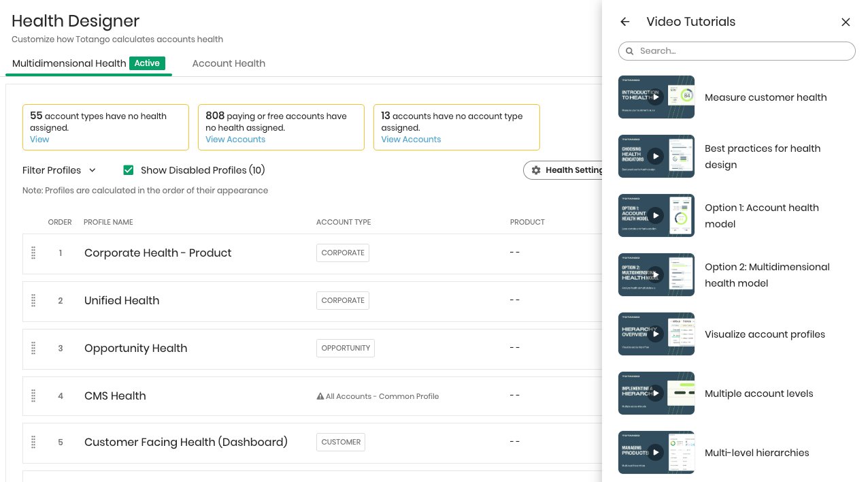Click the search magnifier icon

click(630, 51)
